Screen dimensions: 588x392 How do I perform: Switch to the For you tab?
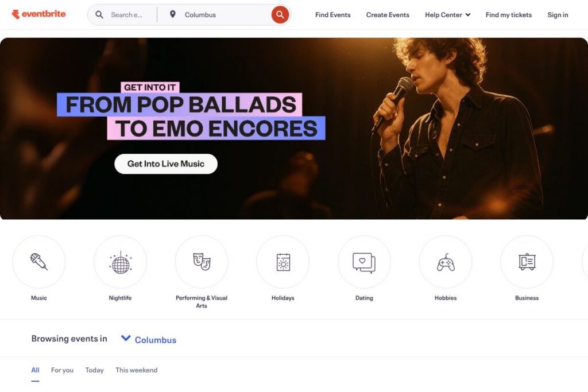(62, 370)
